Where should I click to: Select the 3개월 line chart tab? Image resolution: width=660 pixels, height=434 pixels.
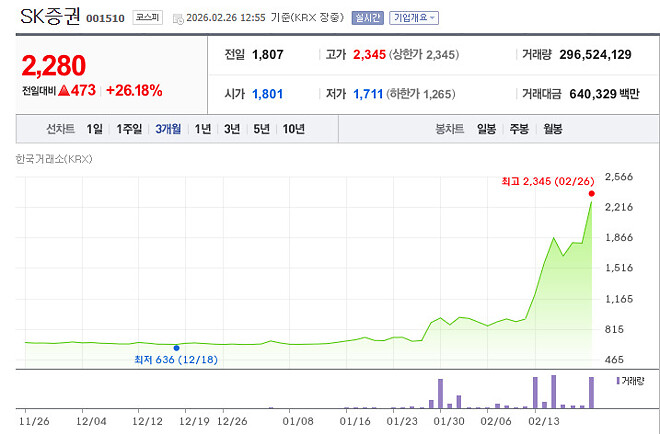coord(168,129)
